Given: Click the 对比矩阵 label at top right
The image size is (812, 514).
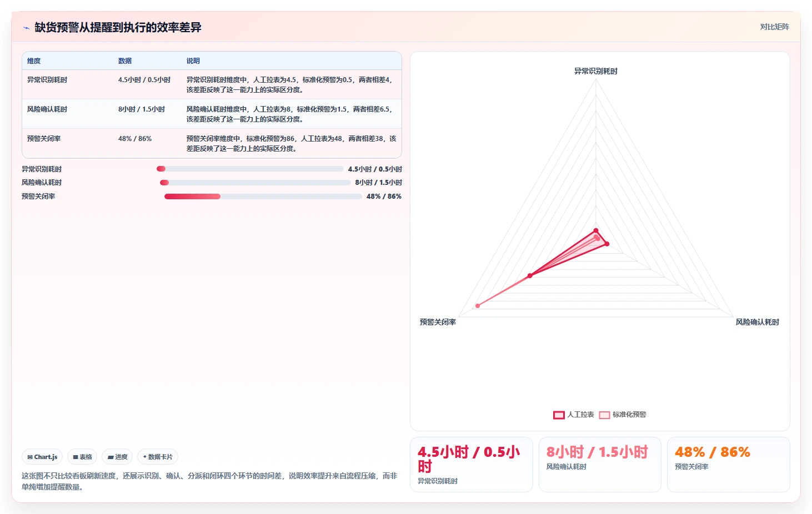Looking at the screenshot, I should tap(774, 27).
